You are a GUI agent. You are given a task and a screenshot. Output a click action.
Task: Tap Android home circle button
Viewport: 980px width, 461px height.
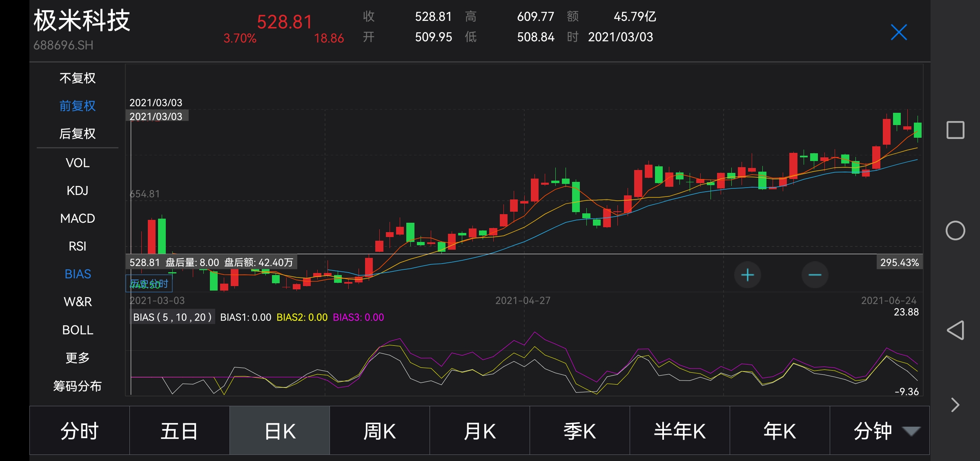pos(955,230)
